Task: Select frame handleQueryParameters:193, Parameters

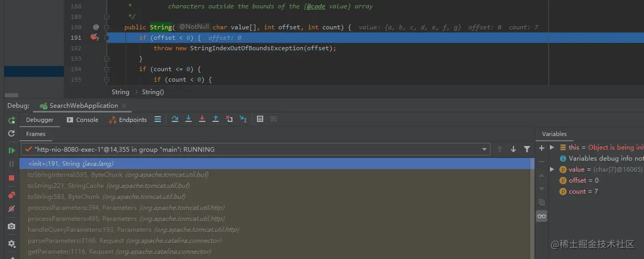Action: [275, 230]
